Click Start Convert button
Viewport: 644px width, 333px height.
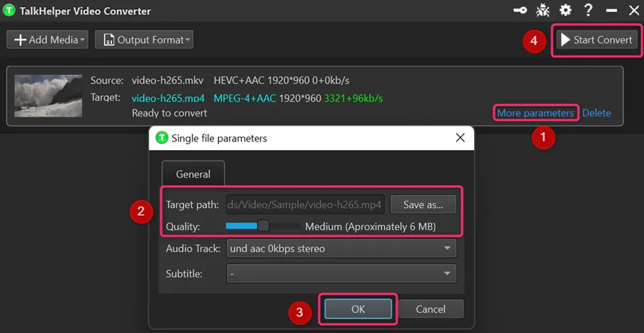click(x=597, y=40)
